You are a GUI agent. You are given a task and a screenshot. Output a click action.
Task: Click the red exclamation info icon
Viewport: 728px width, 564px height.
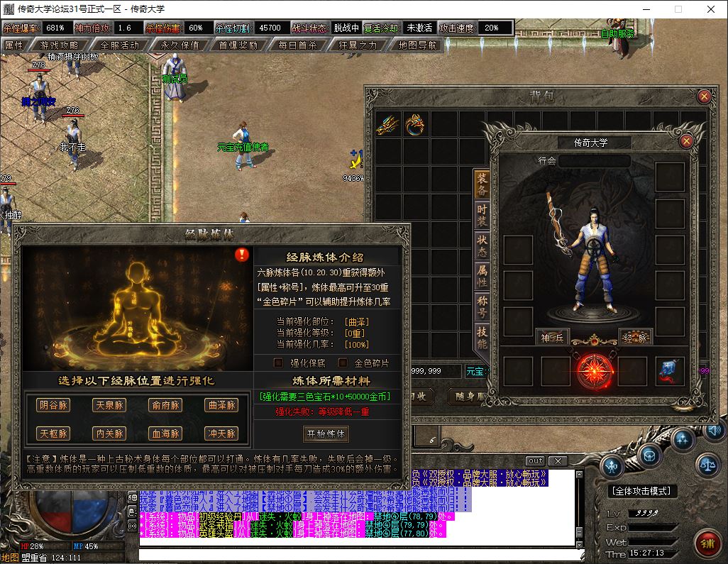click(241, 255)
